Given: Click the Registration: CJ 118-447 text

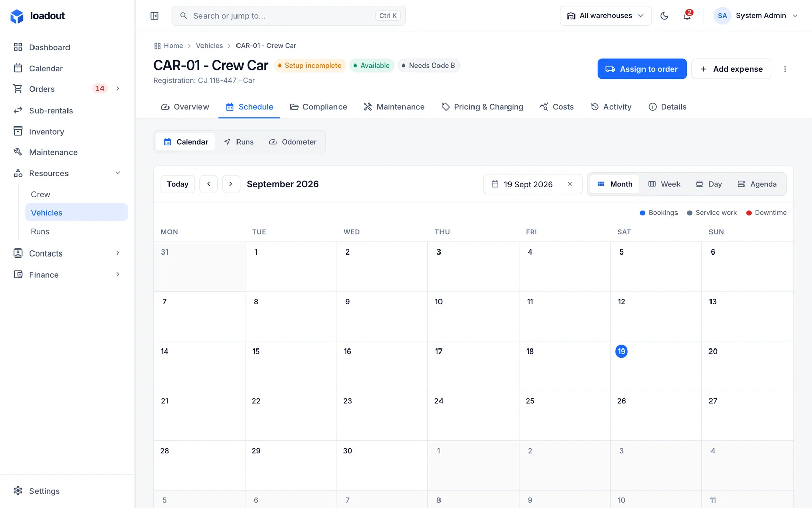Looking at the screenshot, I should pos(195,81).
